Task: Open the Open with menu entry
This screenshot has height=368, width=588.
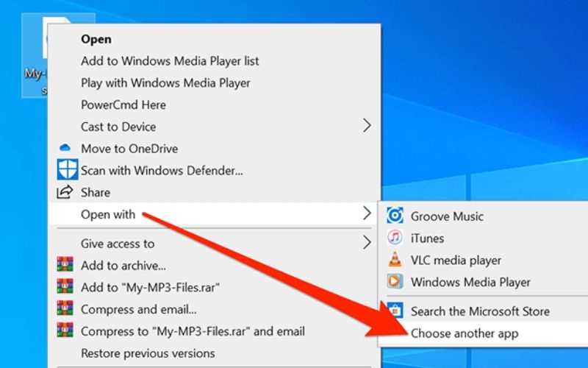Action: (x=214, y=214)
